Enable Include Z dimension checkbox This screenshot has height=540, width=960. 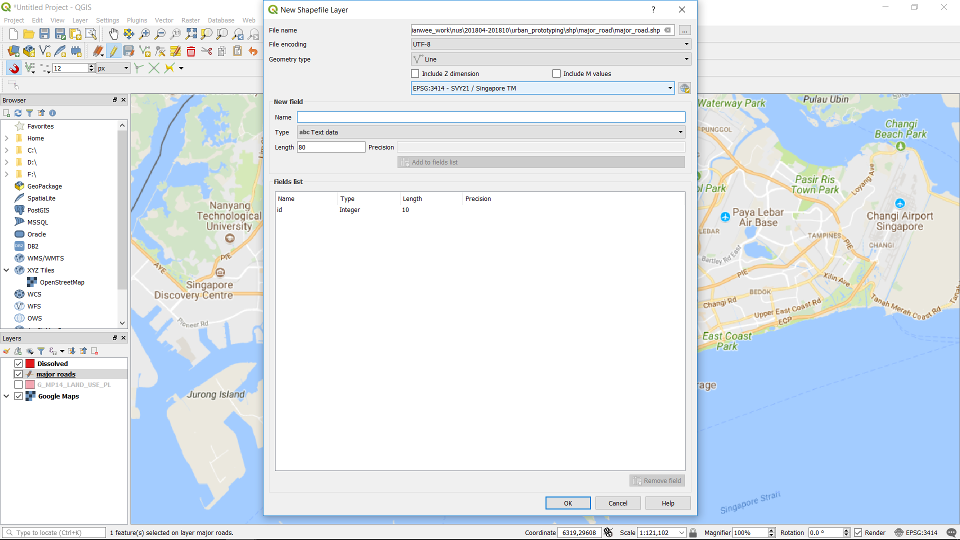click(x=416, y=74)
